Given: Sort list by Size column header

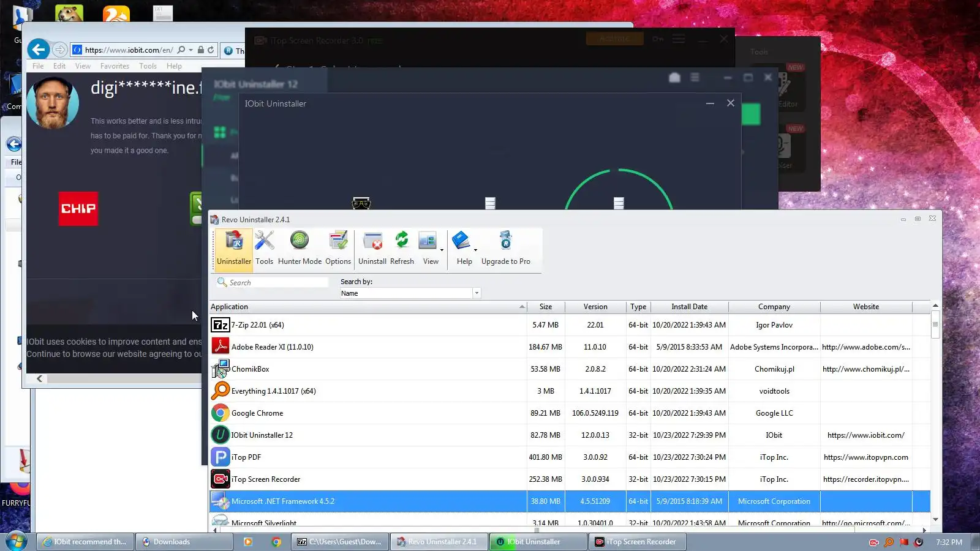Looking at the screenshot, I should coord(546,307).
